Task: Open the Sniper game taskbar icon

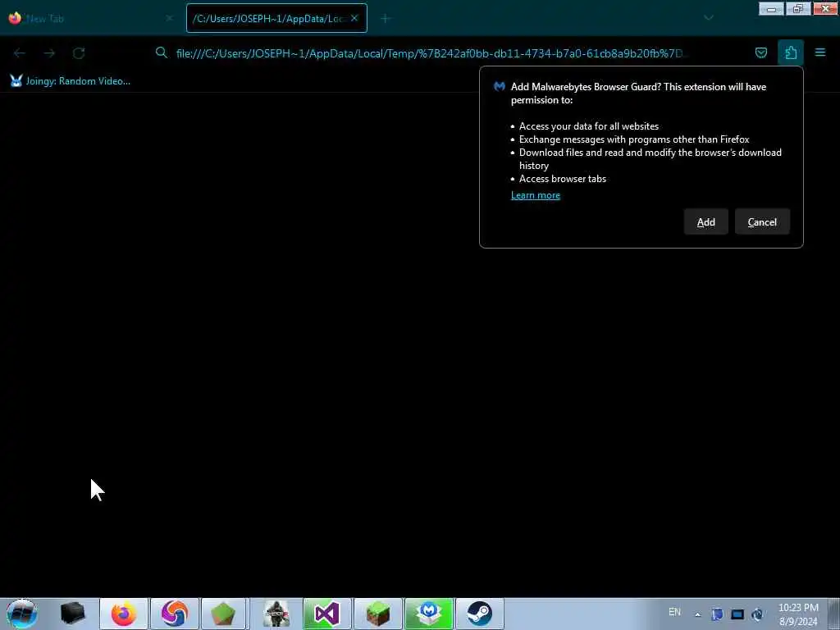Action: pyautogui.click(x=276, y=614)
